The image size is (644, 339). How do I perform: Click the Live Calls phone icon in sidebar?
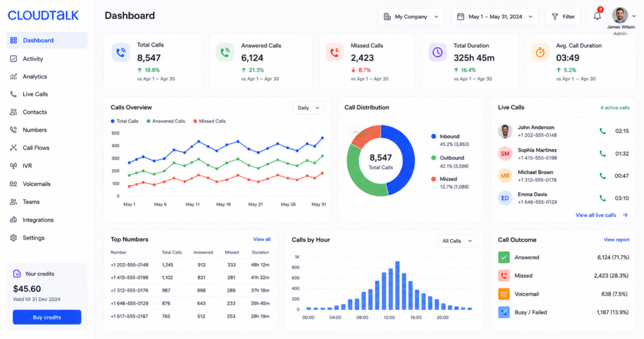click(14, 94)
